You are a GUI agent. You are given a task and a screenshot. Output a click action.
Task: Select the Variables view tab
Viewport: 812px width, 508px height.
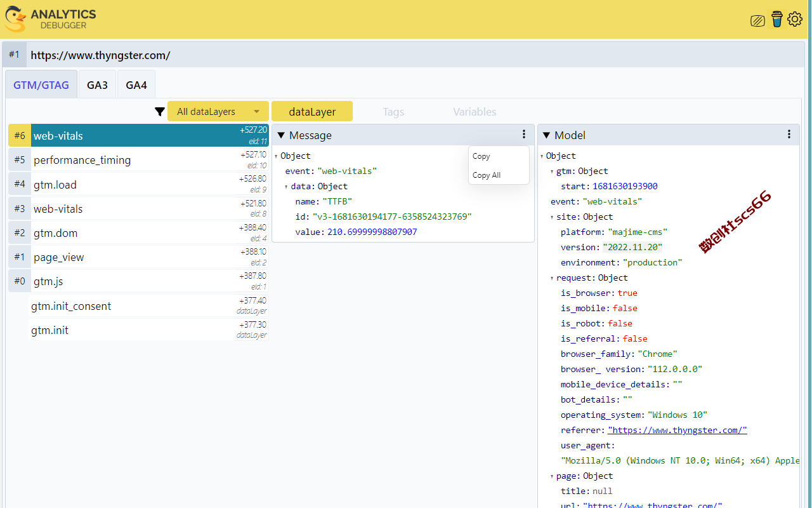pos(475,111)
